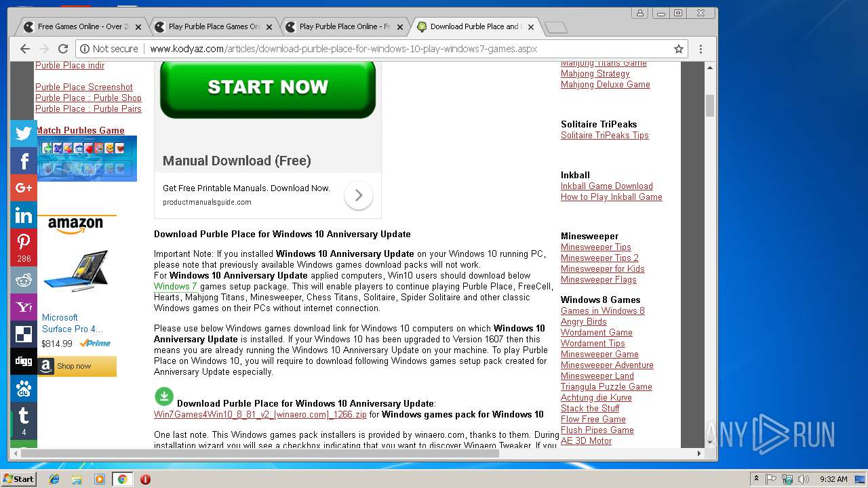Reload the page with refresh icon

63,49
